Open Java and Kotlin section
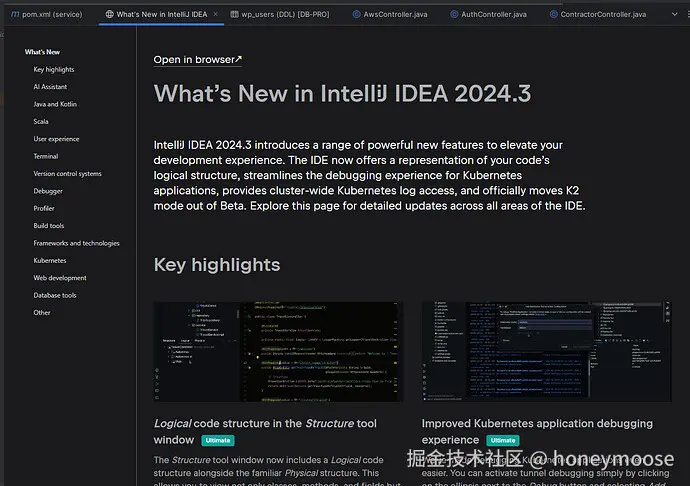The width and height of the screenshot is (690, 486). (55, 104)
